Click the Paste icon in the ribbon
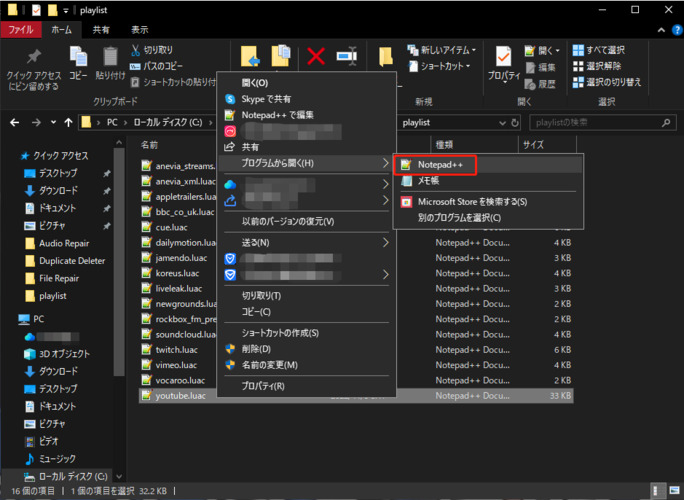 pos(110,57)
